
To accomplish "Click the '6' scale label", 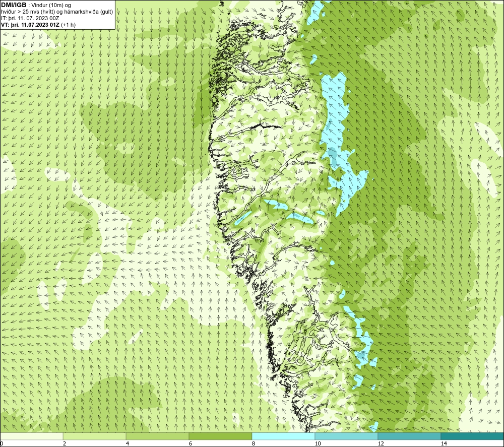I will pos(191,443).
